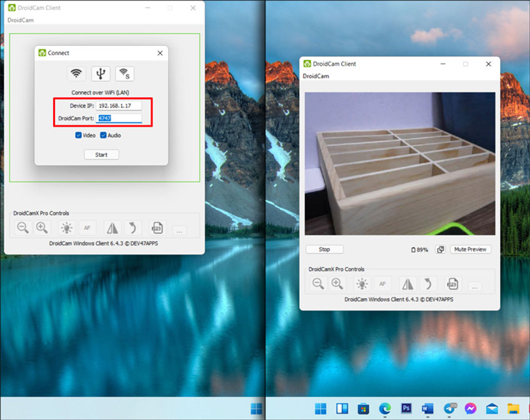Open Microsoft Edge from taskbar

point(384,409)
